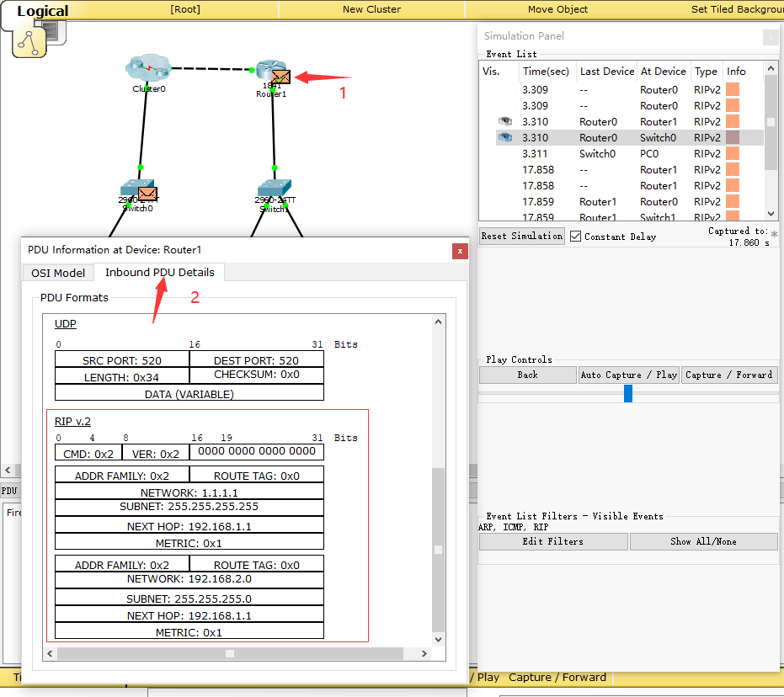This screenshot has height=697, width=784.
Task: Click PDU details horizontal scroll left arrow
Action: (x=50, y=653)
